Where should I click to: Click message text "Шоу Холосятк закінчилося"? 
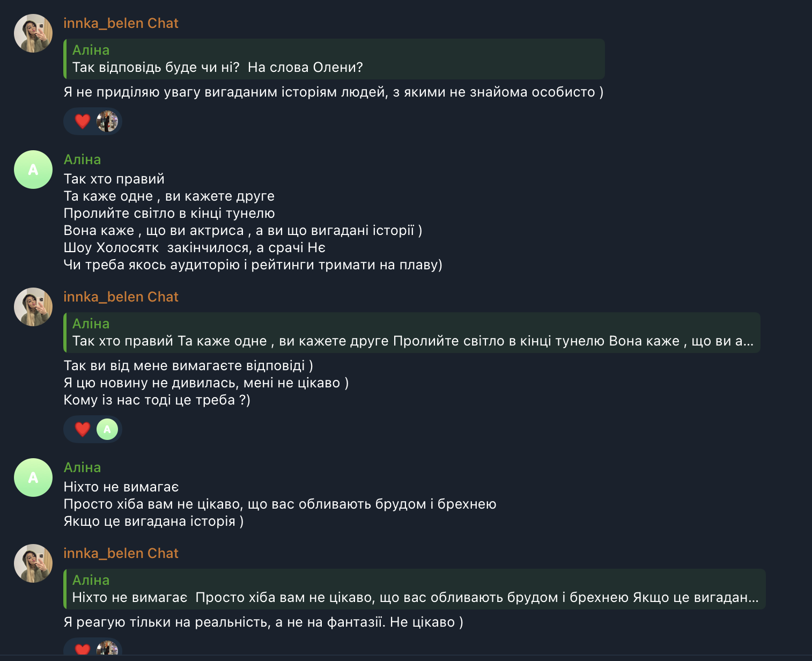[x=194, y=247]
